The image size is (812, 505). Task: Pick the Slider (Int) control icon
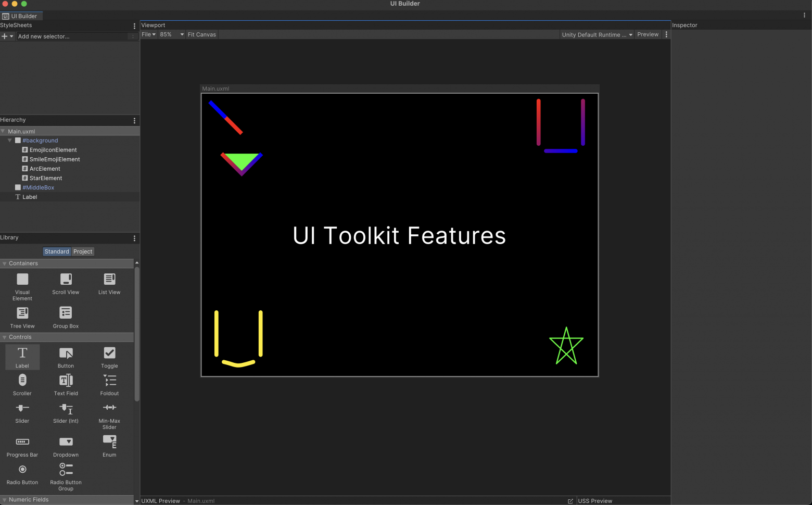[x=66, y=409]
